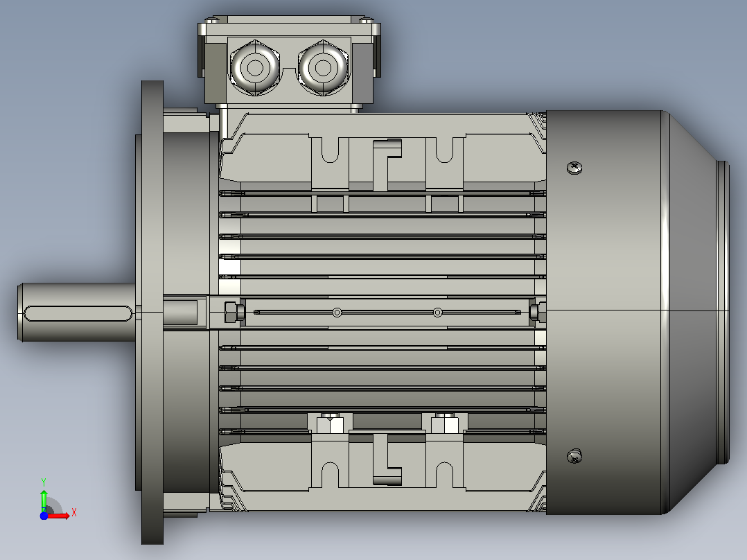Image resolution: width=747 pixels, height=560 pixels.
Task: Select the left cable gland on the terminal box
Action: click(255, 68)
